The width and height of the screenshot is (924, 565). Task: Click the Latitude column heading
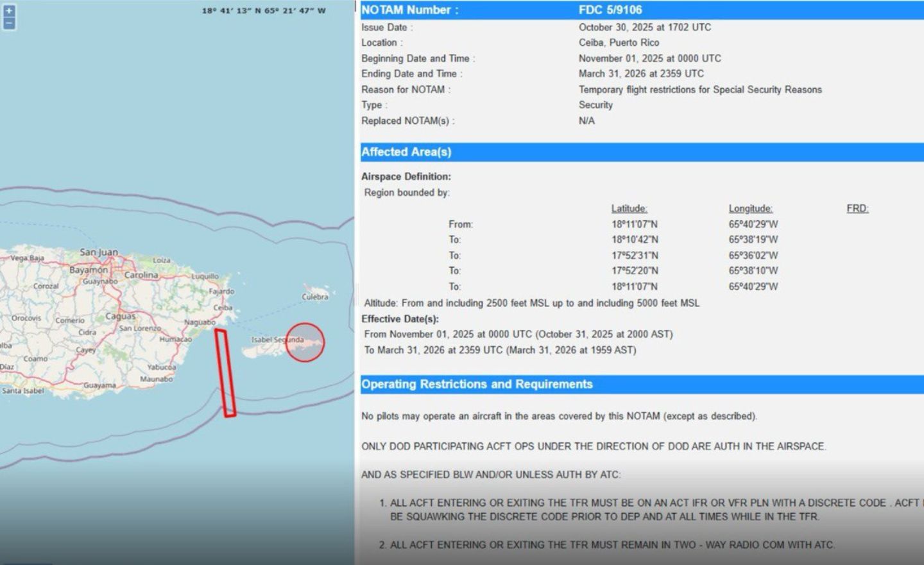(x=629, y=209)
